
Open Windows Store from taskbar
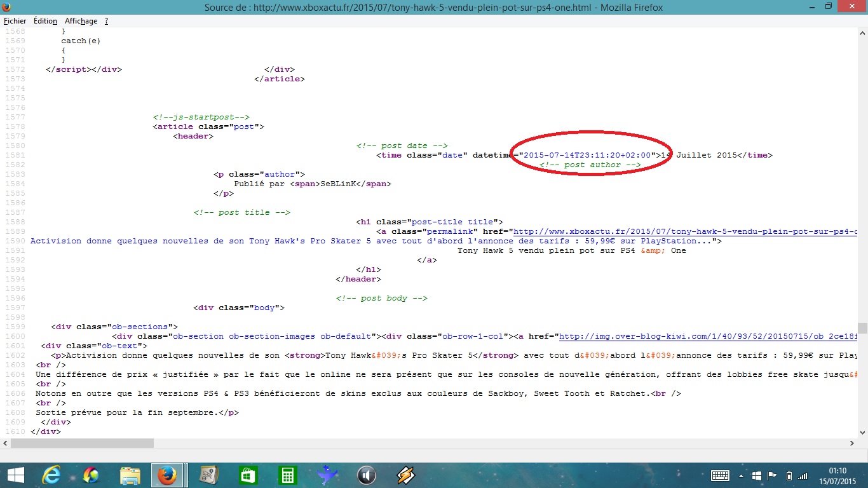pos(248,475)
